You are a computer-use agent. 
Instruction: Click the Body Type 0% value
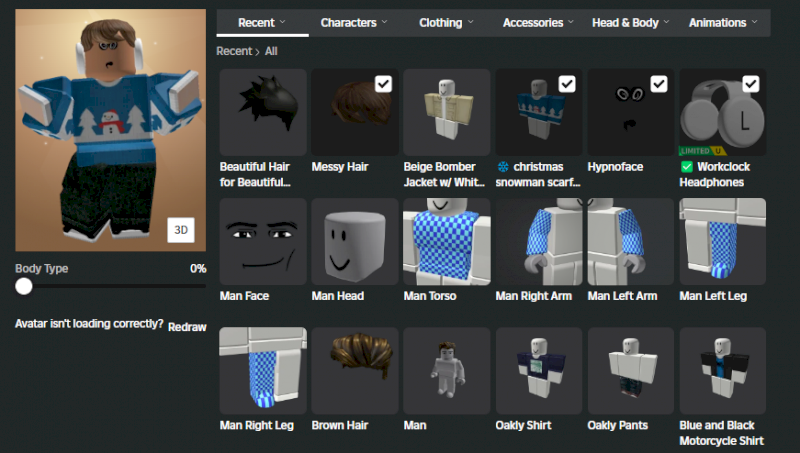coord(198,268)
